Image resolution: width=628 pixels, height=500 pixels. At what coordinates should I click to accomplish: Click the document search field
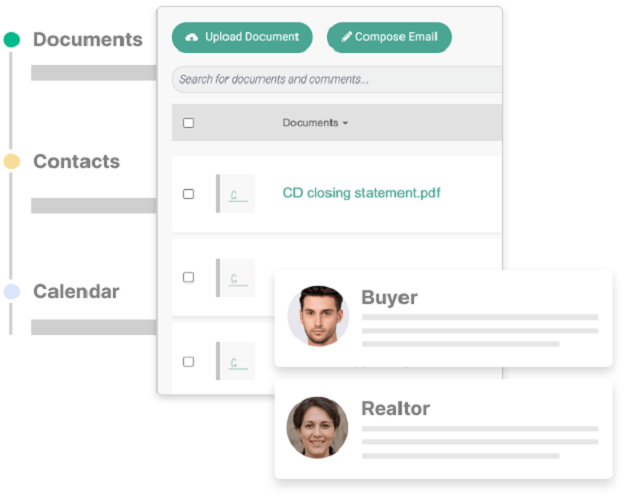pyautogui.click(x=336, y=80)
